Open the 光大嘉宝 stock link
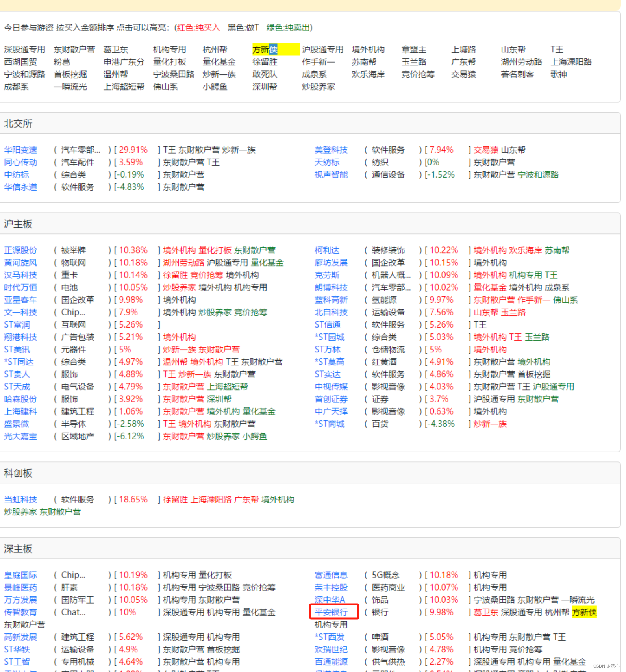 20,436
